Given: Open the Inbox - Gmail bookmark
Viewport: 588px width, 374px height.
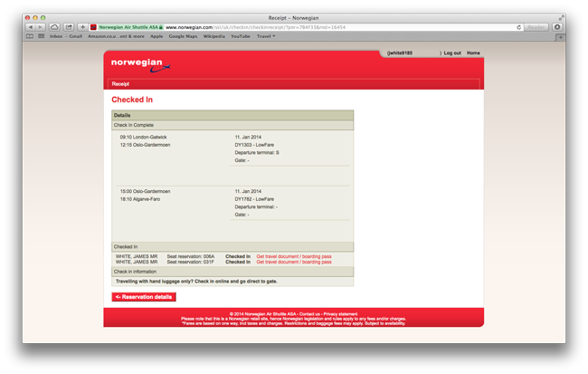Looking at the screenshot, I should click(66, 36).
